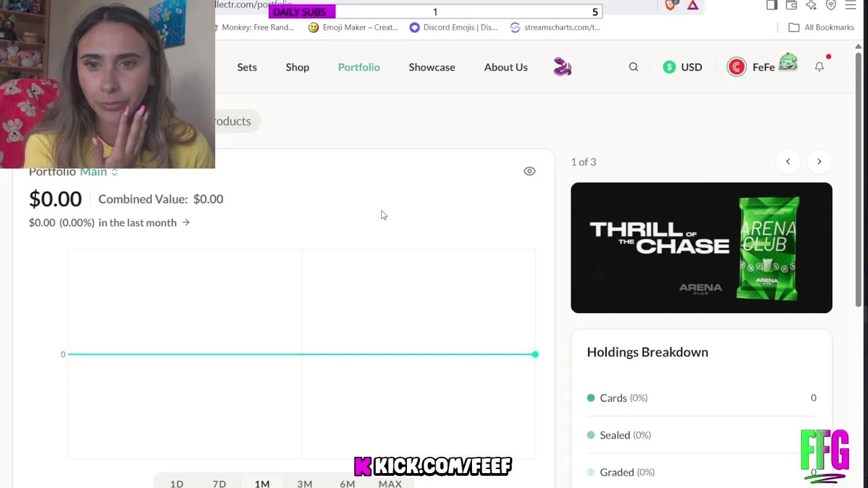Open the Brave Wallet icon
868x488 pixels.
click(x=791, y=5)
